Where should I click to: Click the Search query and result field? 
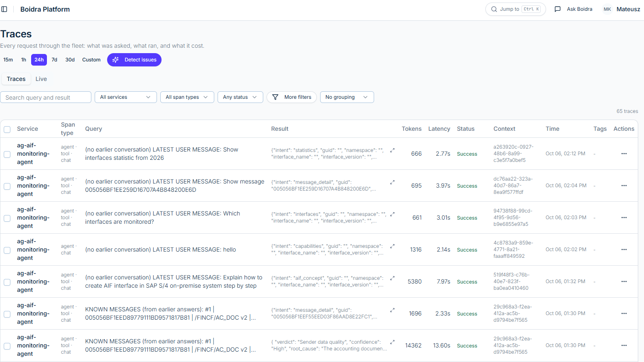click(46, 97)
